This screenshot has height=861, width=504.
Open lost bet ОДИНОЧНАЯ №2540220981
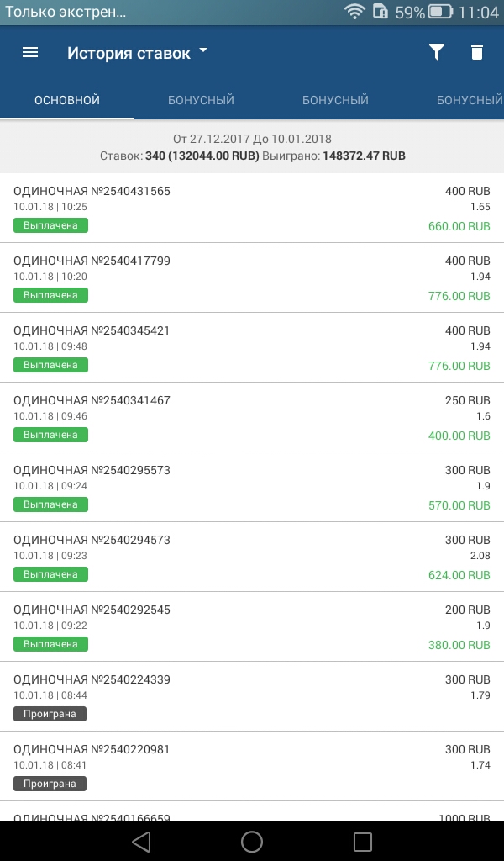(x=92, y=750)
